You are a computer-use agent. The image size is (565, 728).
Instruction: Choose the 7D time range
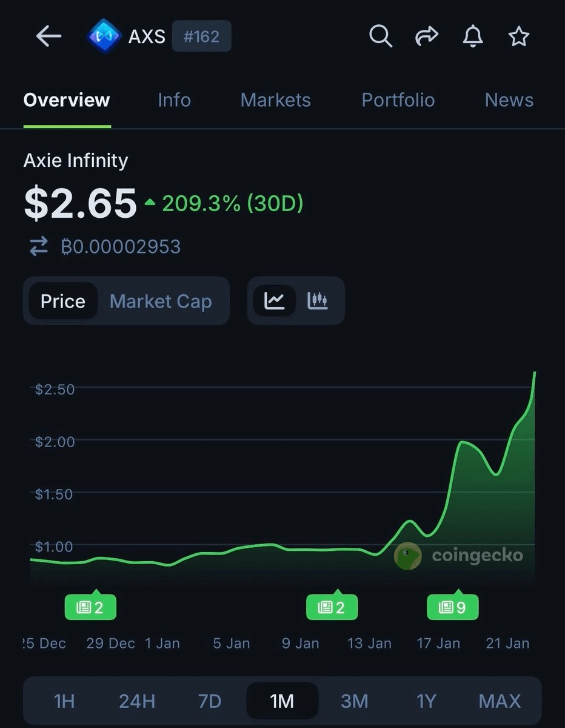pyautogui.click(x=210, y=701)
